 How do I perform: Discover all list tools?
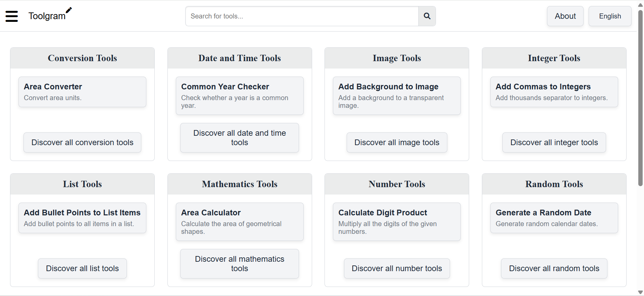coord(82,268)
